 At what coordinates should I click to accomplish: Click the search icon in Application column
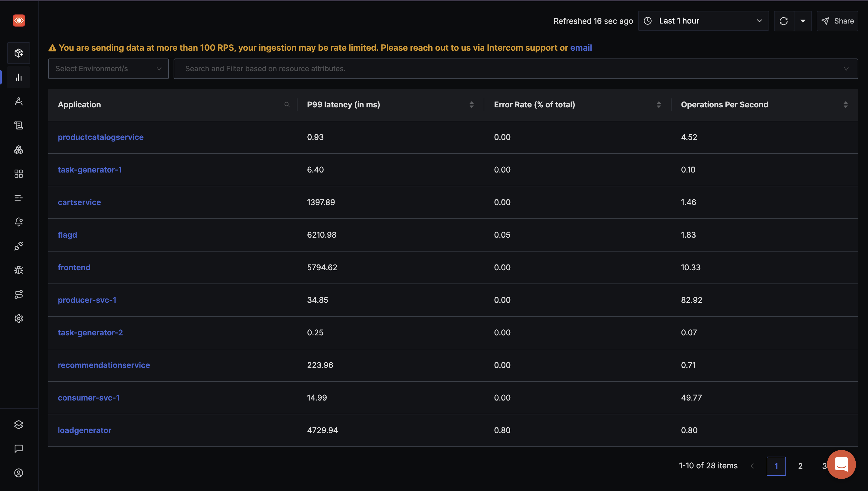287,105
